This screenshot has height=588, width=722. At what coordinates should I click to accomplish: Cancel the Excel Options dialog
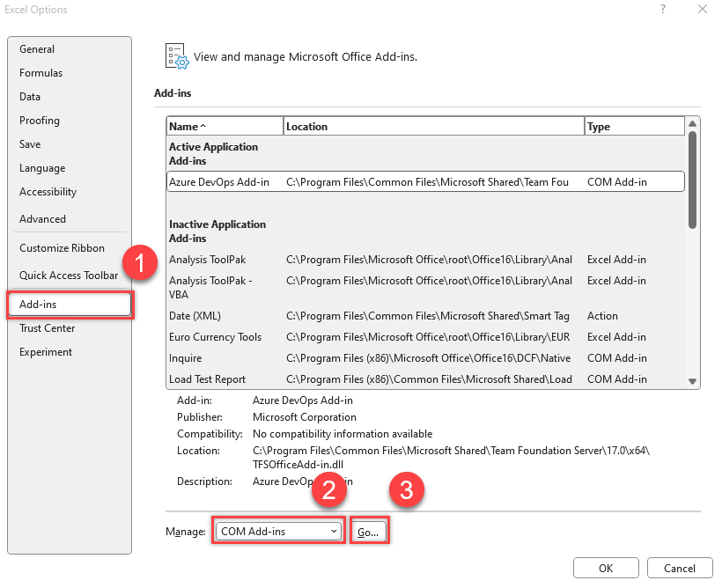679,569
